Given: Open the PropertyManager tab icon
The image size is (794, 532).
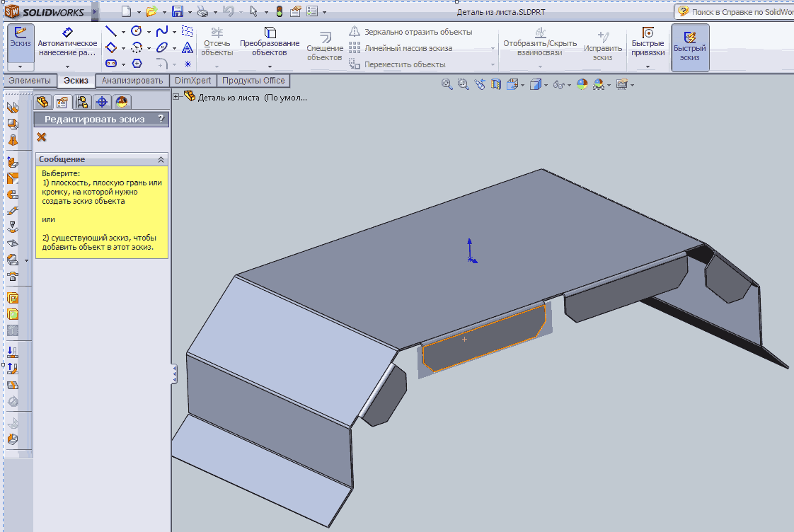Looking at the screenshot, I should click(x=62, y=103).
